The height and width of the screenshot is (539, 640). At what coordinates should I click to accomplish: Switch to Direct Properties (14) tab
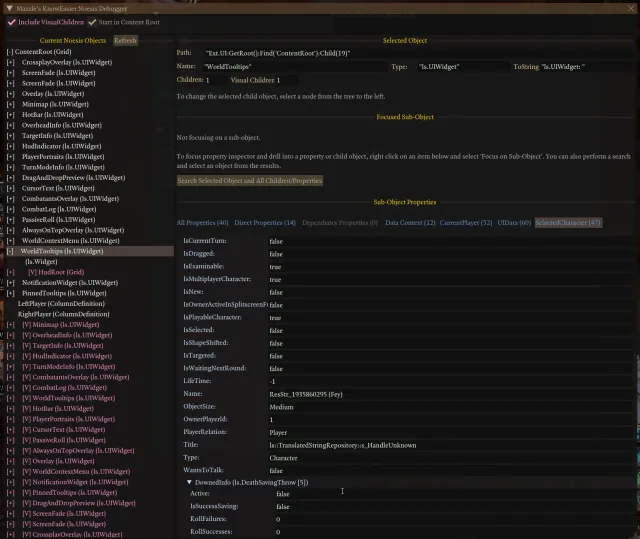tap(265, 223)
